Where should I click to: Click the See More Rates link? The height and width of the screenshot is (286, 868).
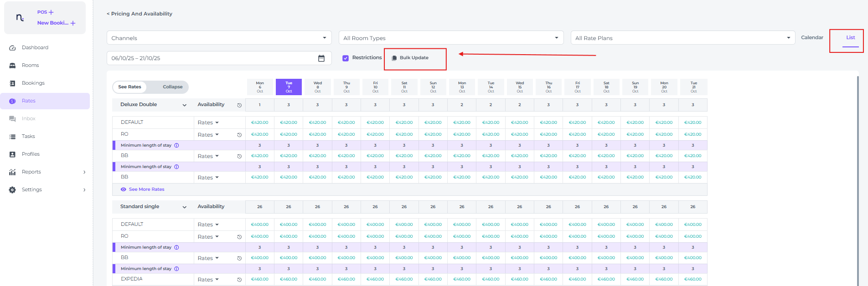click(146, 189)
